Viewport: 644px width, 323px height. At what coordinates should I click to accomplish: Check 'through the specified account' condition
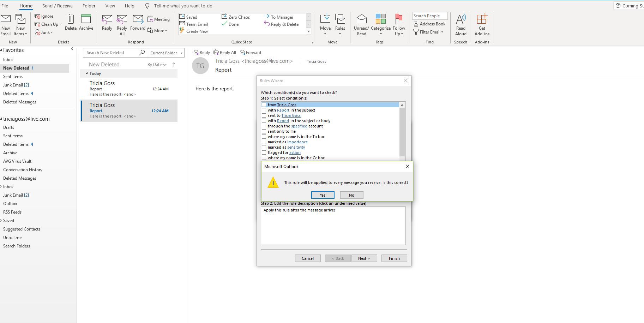pos(264,126)
